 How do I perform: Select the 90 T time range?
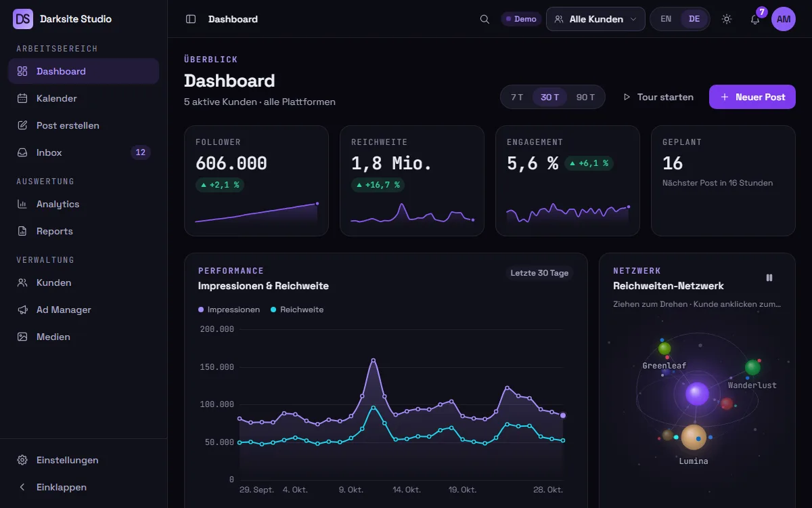[585, 97]
